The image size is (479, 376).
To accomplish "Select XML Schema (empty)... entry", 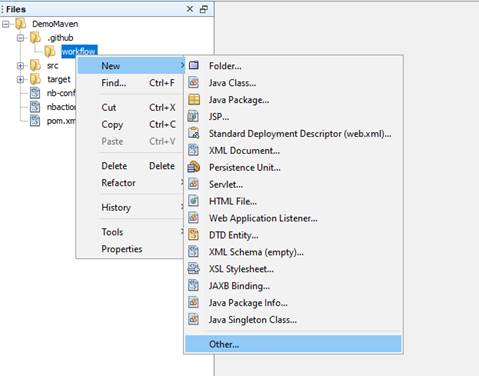I will 293,252.
